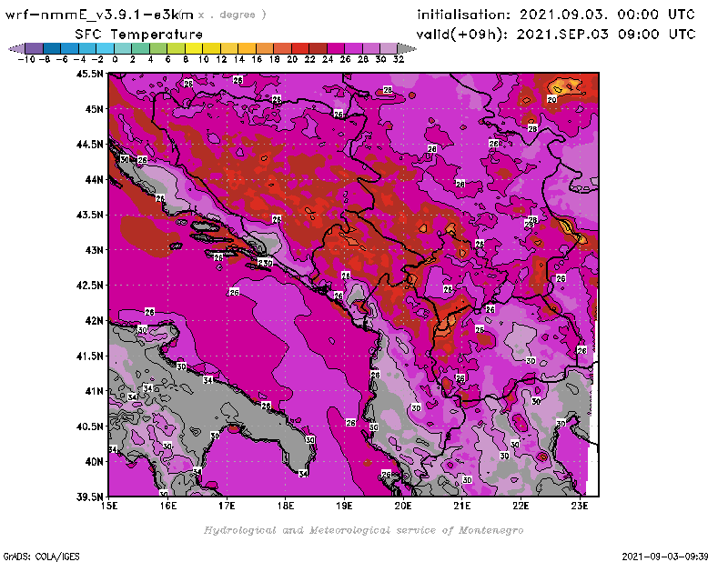Select the bright yellow legend swatch between 8 and 10
The height and width of the screenshot is (562, 728).
click(x=194, y=48)
